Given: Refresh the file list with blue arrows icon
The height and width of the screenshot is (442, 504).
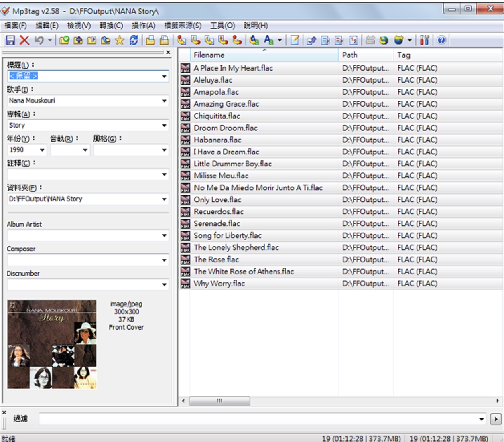Looking at the screenshot, I should point(134,40).
